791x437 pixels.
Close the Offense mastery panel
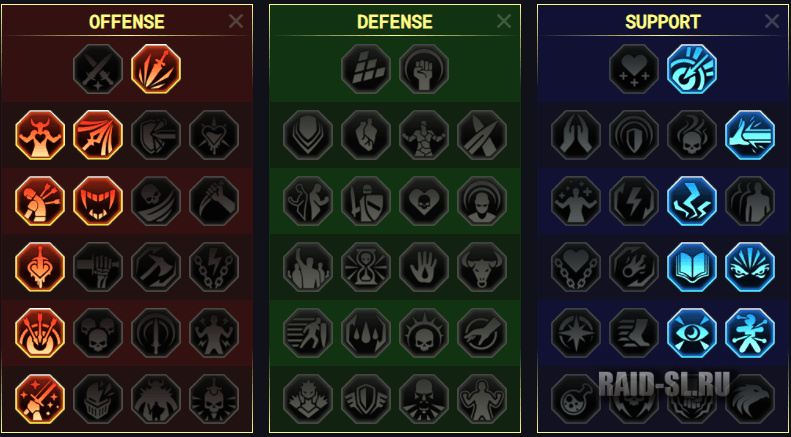236,21
